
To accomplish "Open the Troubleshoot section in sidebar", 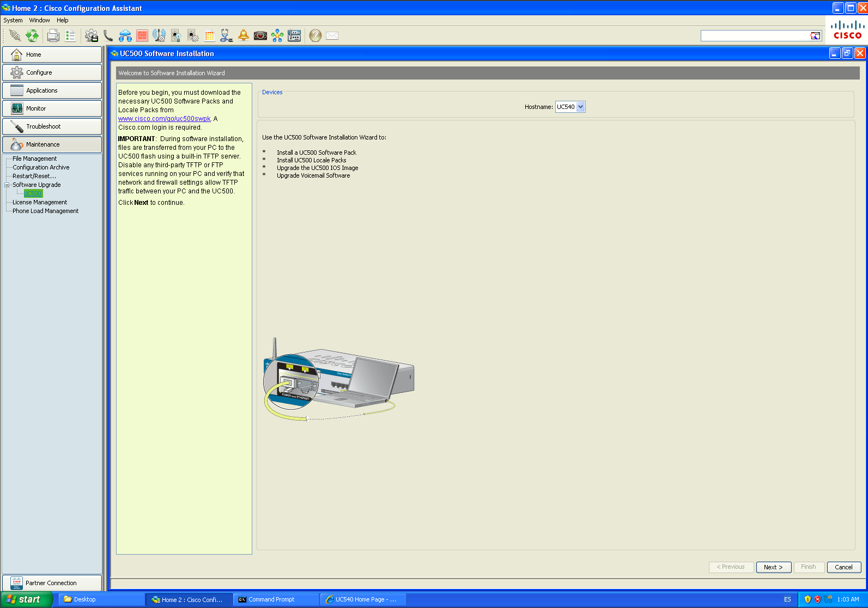I will [x=52, y=126].
